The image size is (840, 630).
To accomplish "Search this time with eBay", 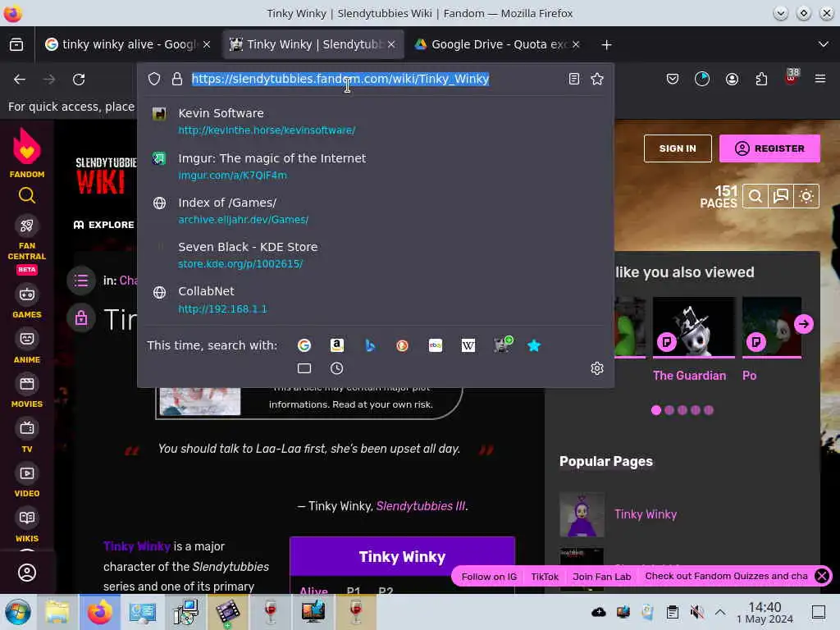I will (x=436, y=345).
